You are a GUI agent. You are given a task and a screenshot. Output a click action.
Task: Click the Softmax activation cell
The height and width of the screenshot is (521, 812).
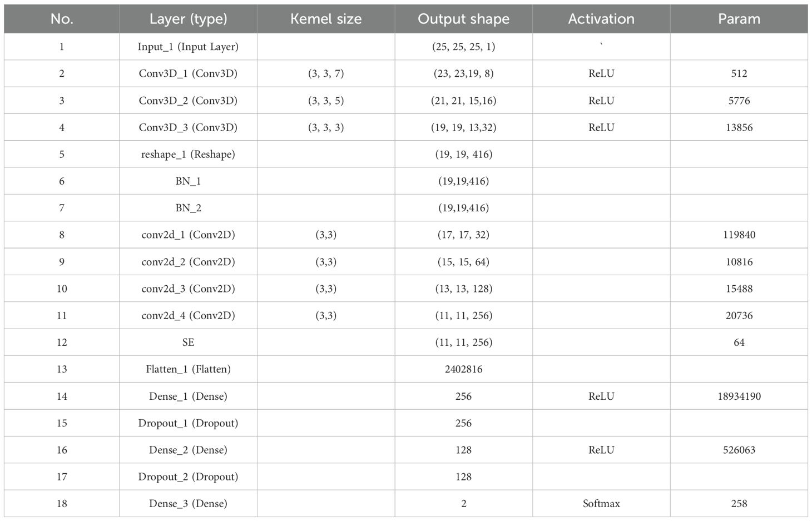point(601,503)
